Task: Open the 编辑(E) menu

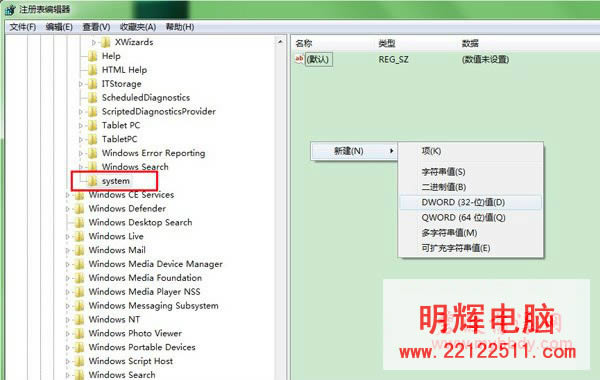Action: (59, 27)
